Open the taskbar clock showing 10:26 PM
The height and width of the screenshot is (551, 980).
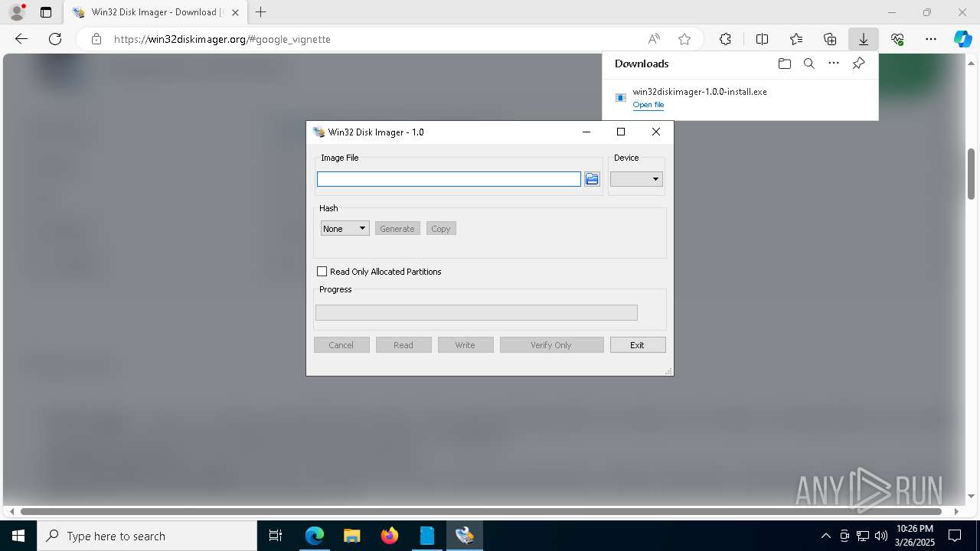point(915,536)
